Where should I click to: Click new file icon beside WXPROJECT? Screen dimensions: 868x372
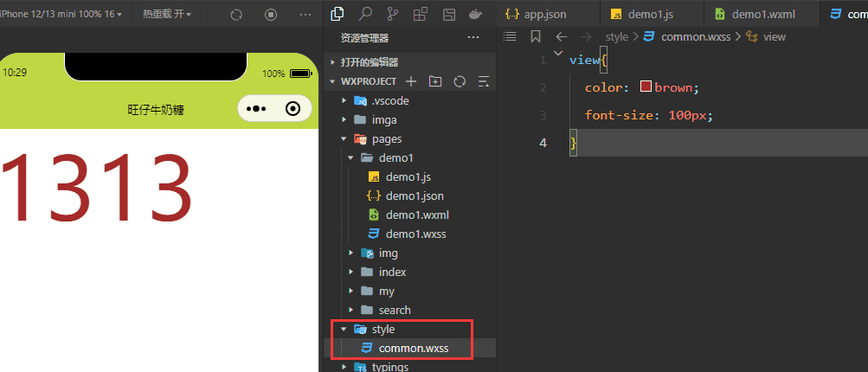(x=411, y=81)
